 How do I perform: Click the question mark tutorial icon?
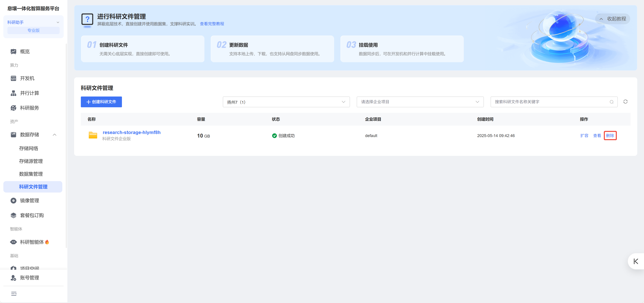[x=87, y=19]
